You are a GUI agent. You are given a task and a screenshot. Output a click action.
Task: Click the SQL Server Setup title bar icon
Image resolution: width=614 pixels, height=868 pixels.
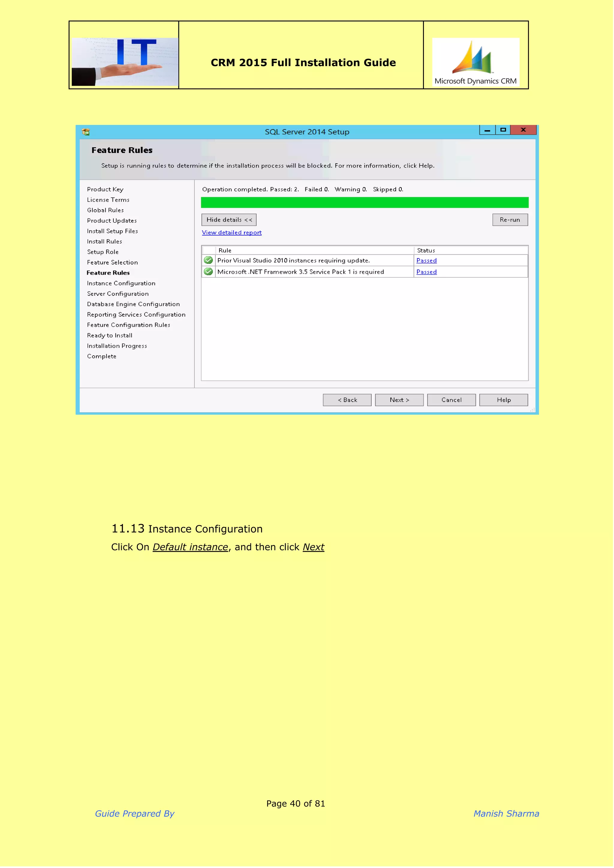pyautogui.click(x=86, y=132)
